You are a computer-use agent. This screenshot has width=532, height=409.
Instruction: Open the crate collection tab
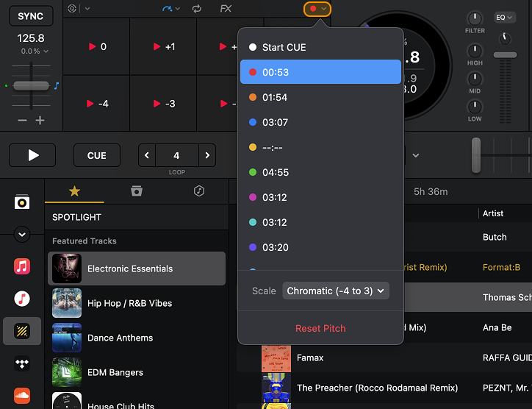click(x=137, y=191)
